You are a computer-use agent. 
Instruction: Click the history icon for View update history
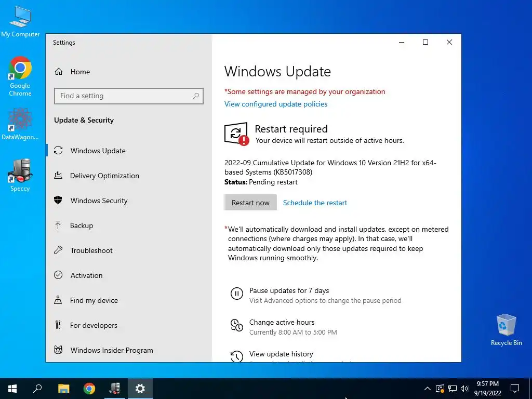point(236,356)
